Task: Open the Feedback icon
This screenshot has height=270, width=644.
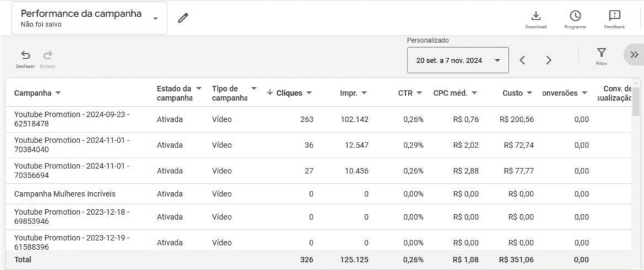Action: coord(614,16)
